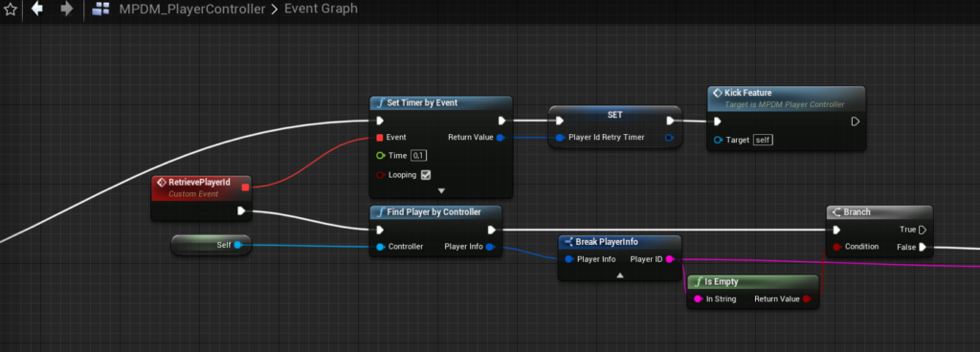
Task: Click the self value on Target
Action: (x=763, y=140)
